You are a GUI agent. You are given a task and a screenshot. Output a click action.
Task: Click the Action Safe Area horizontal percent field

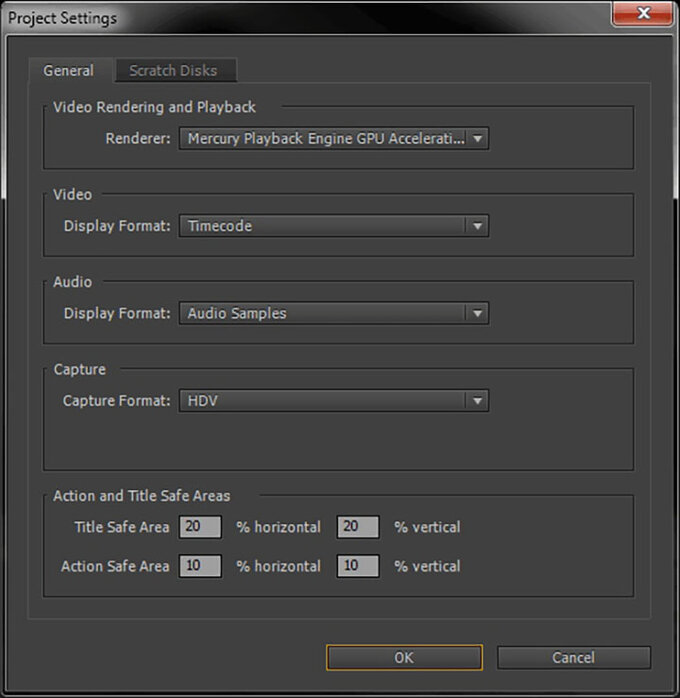(200, 566)
